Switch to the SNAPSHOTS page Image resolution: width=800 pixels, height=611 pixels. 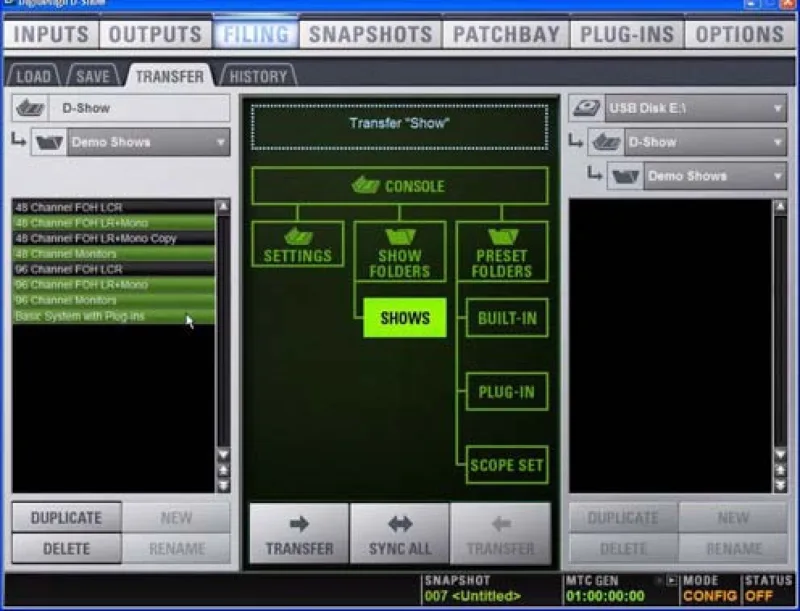[370, 35]
